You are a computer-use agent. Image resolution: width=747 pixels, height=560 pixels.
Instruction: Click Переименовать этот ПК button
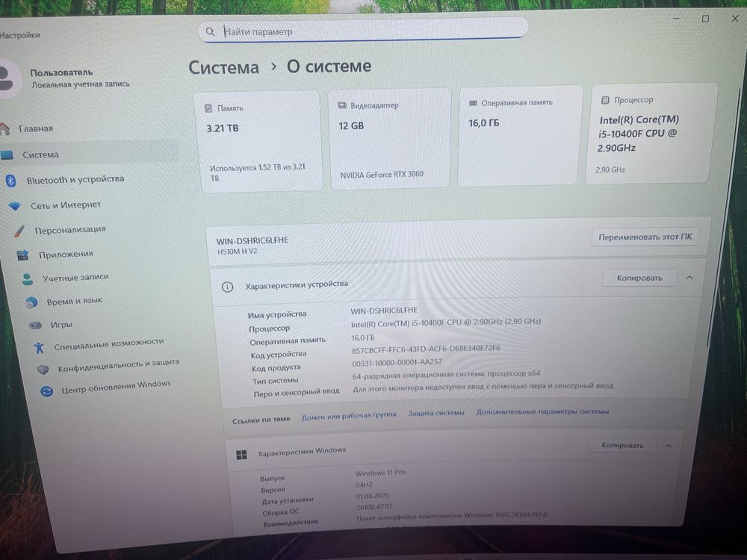coord(645,237)
